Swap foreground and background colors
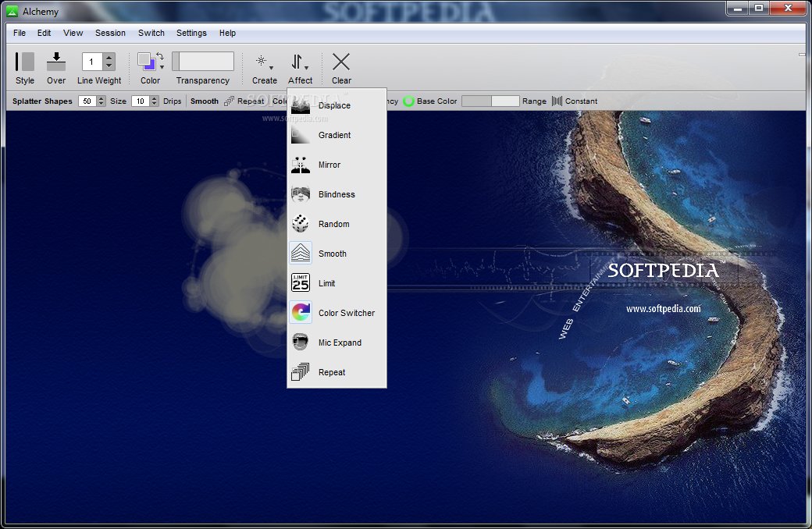 (159, 56)
